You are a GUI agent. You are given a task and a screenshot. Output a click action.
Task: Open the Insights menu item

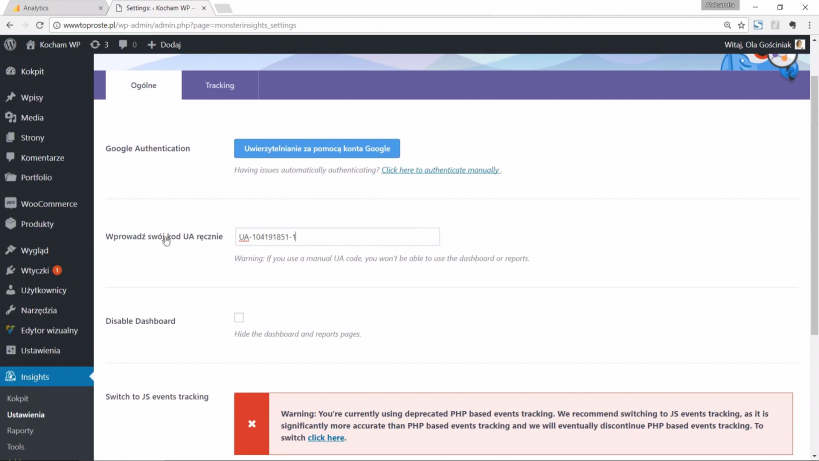47,376
